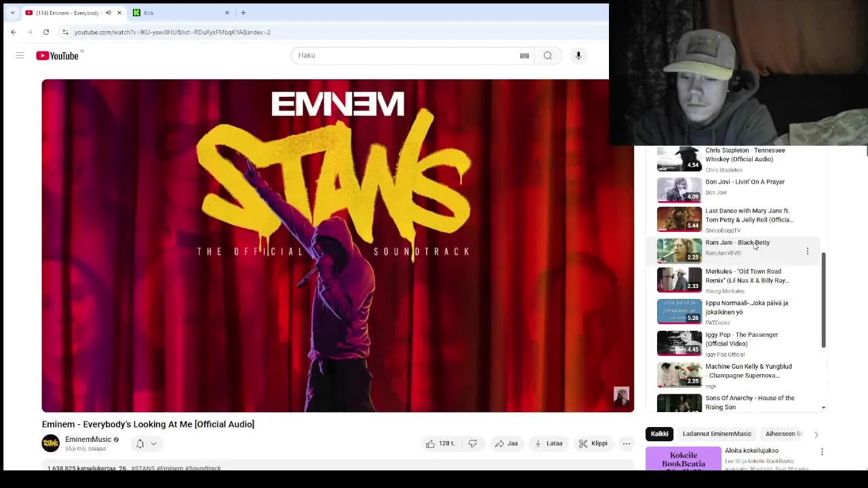Start voice search with microphone icon
This screenshot has width=868, height=488.
(578, 56)
